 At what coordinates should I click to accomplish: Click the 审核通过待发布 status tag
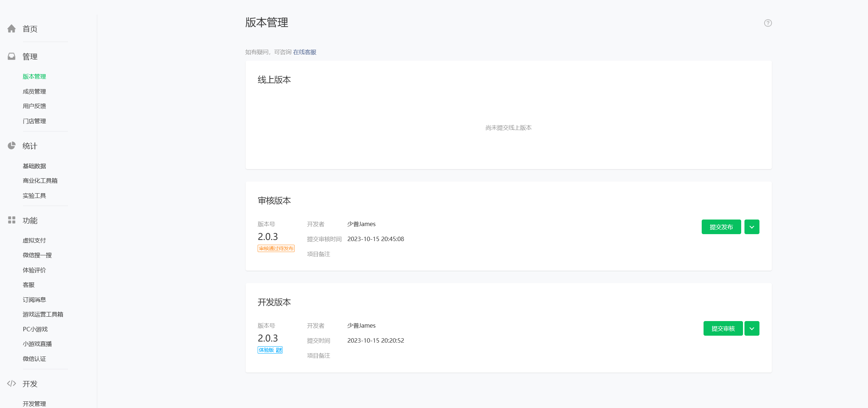(276, 248)
